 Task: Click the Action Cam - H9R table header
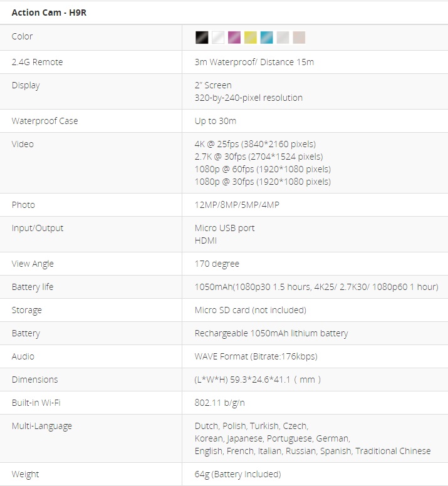(49, 13)
